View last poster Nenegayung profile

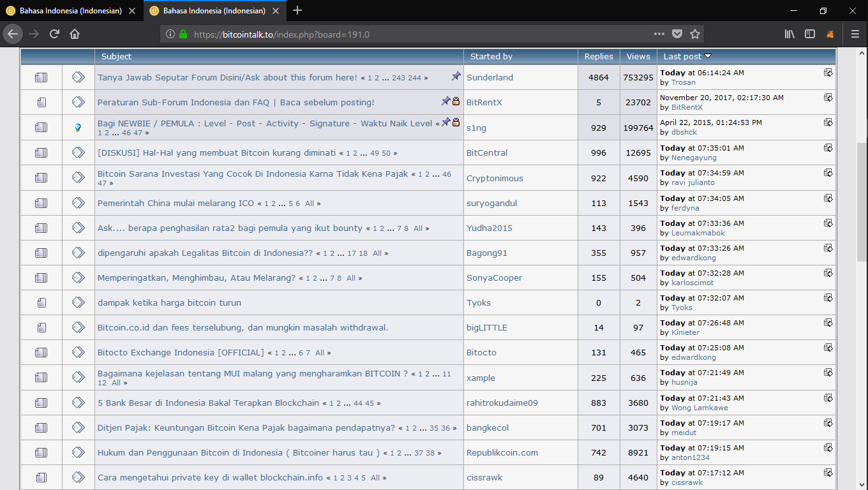[x=694, y=158]
